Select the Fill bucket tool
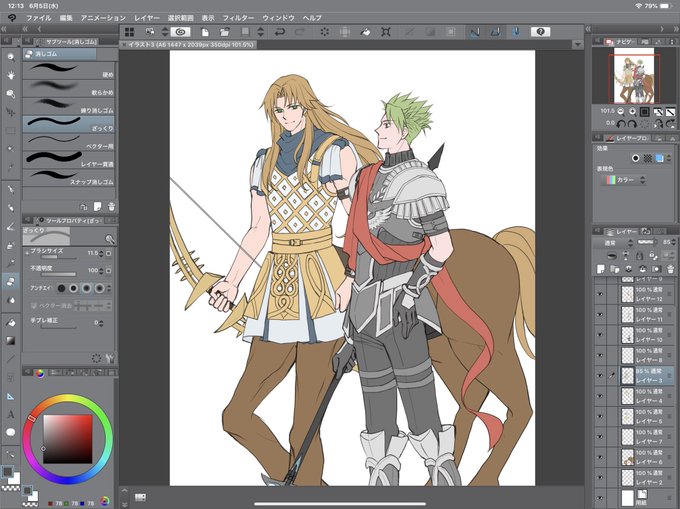680x509 pixels. pos(11,323)
